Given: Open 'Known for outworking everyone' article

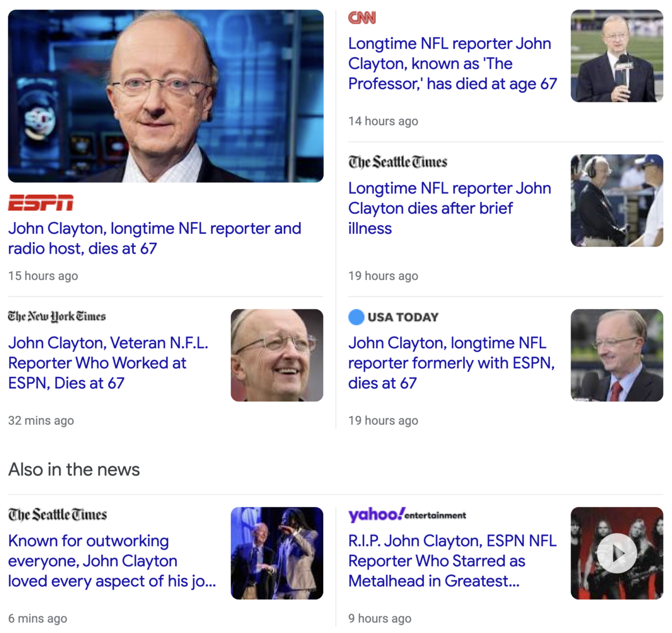Looking at the screenshot, I should click(112, 561).
